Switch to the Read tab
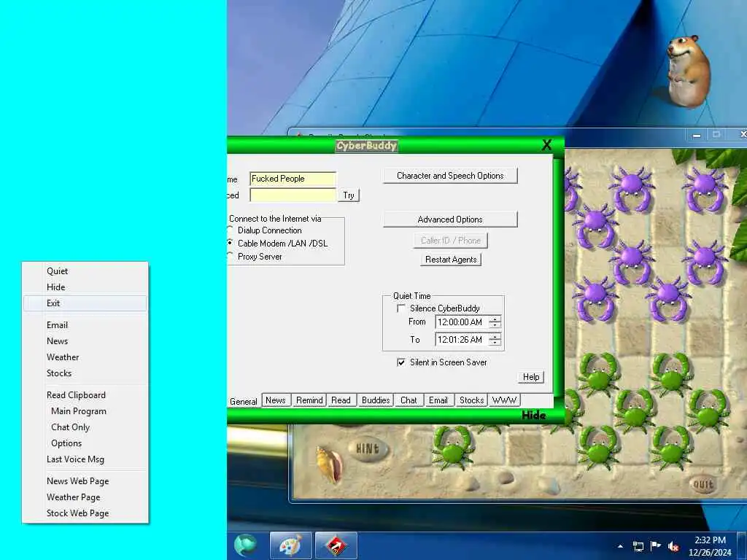 pyautogui.click(x=341, y=400)
